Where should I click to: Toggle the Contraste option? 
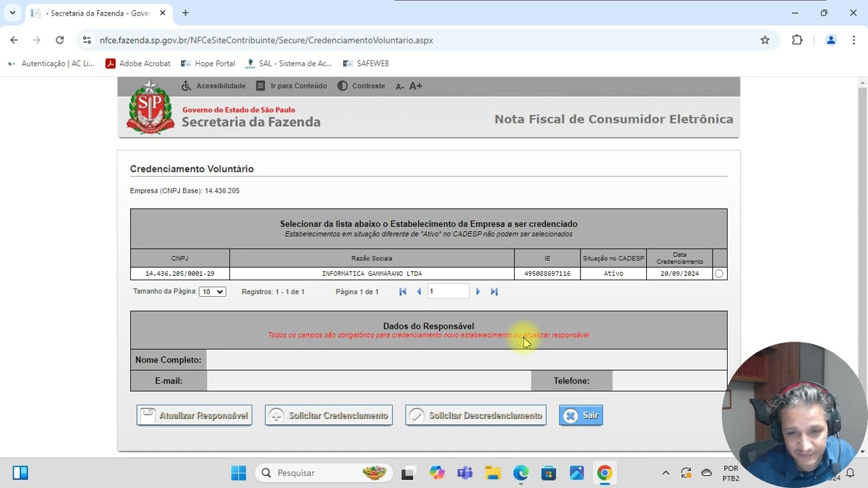click(361, 86)
